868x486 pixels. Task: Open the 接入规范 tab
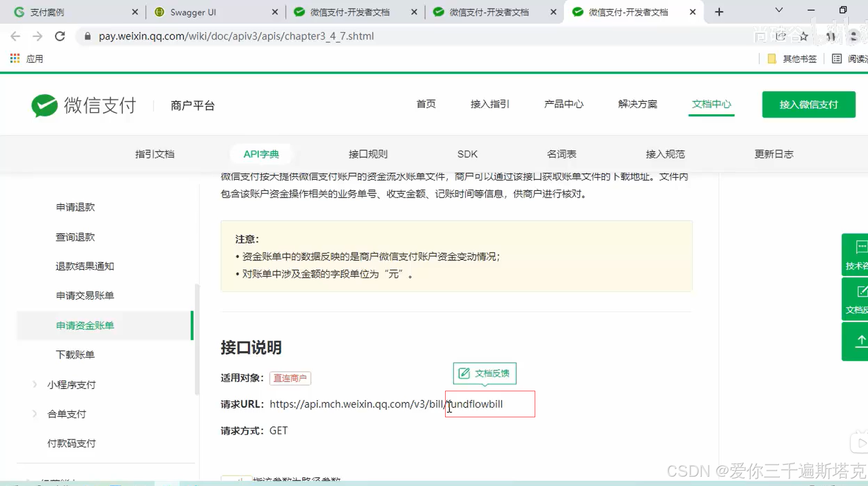coord(665,154)
